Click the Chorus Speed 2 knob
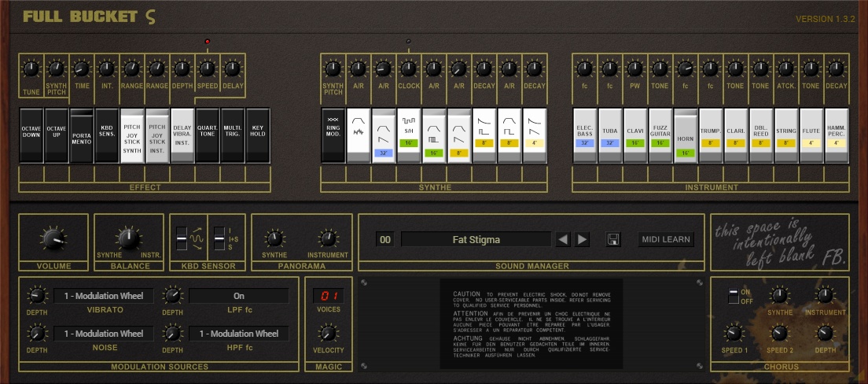 pos(779,333)
